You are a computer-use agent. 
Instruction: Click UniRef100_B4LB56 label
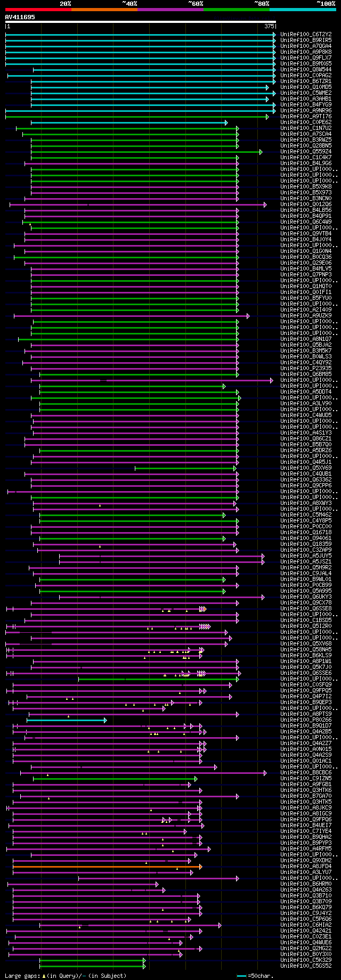coord(306,210)
